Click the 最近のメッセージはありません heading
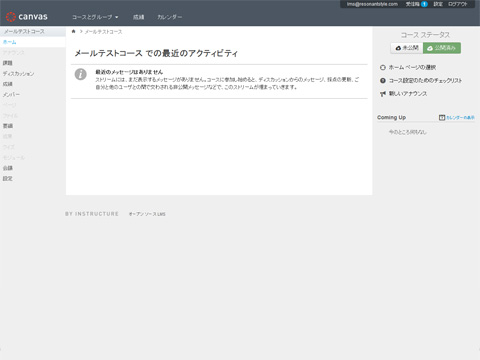Viewport: 480px width, 360px height. tap(129, 72)
